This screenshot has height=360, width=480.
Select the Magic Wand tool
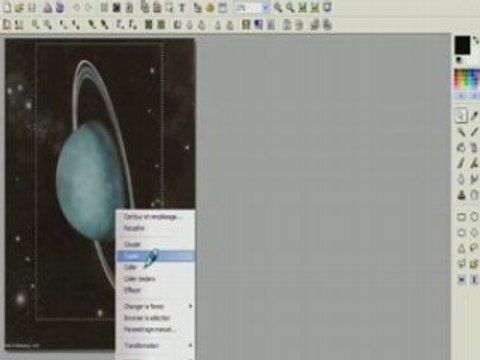coord(461,132)
